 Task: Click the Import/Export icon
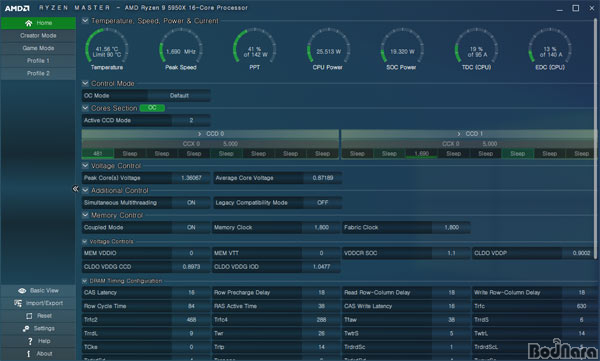18,303
